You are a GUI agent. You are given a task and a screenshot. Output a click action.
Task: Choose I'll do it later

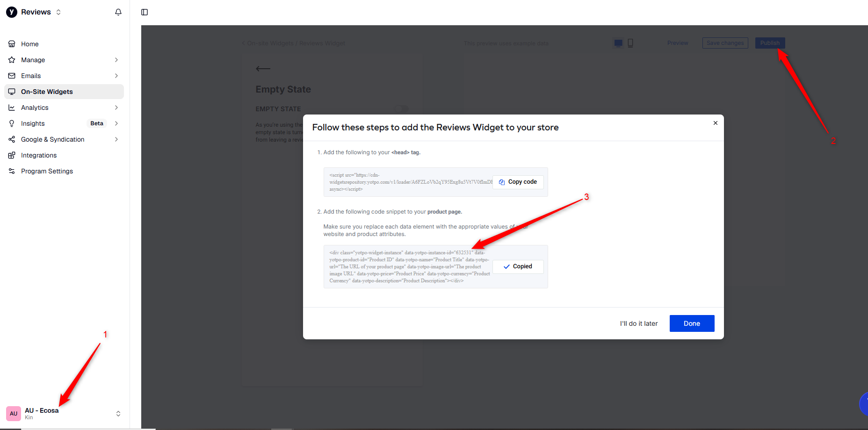pos(639,323)
